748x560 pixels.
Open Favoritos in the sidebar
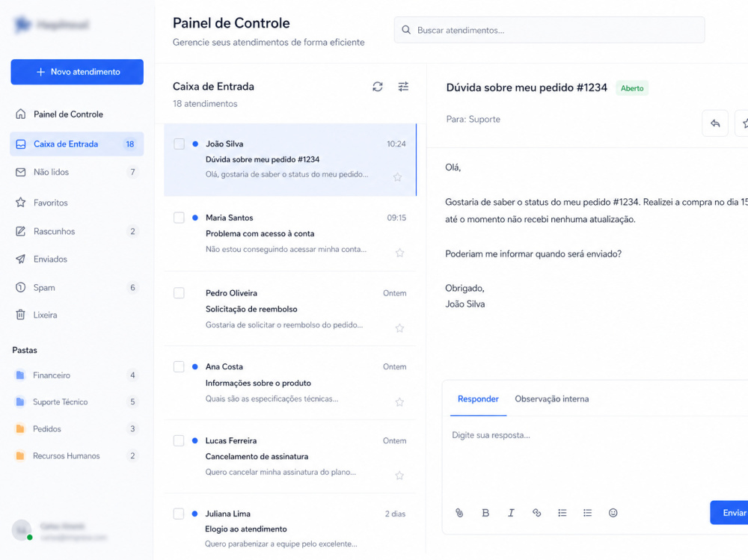(x=77, y=203)
